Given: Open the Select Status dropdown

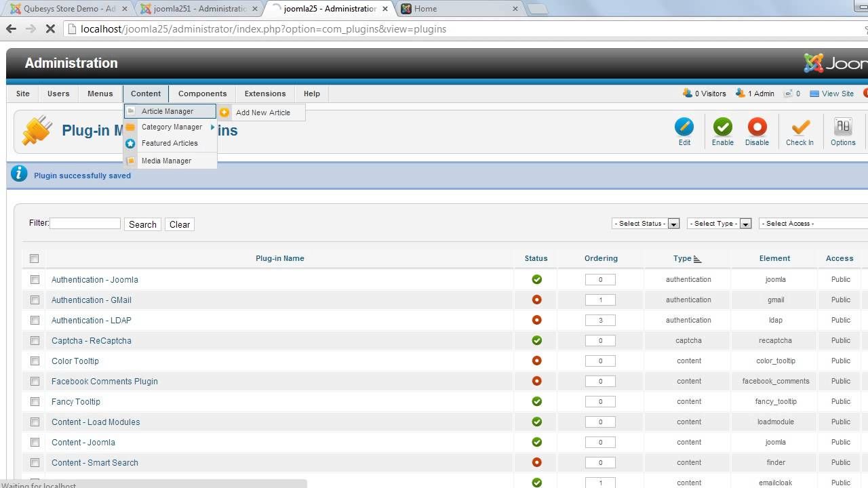Looking at the screenshot, I should tap(646, 223).
